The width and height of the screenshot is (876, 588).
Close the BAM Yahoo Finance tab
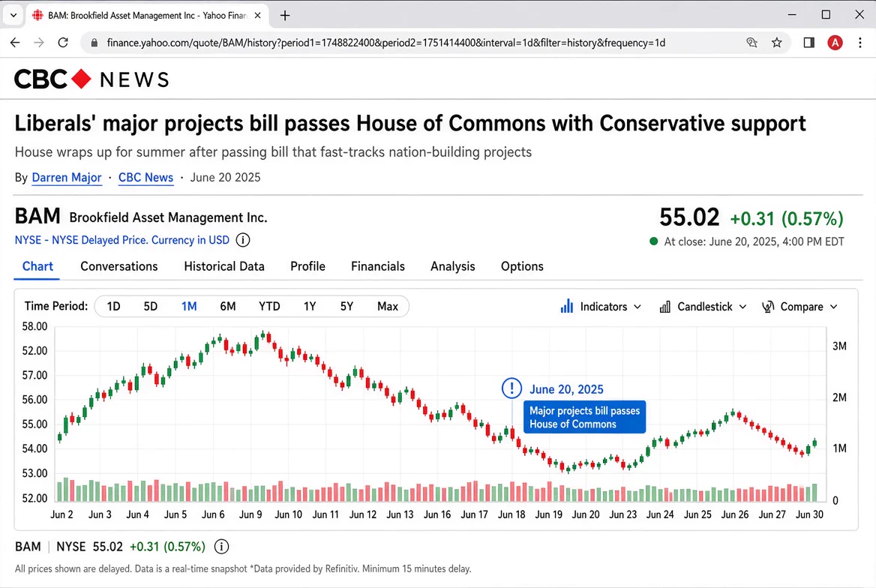point(257,16)
